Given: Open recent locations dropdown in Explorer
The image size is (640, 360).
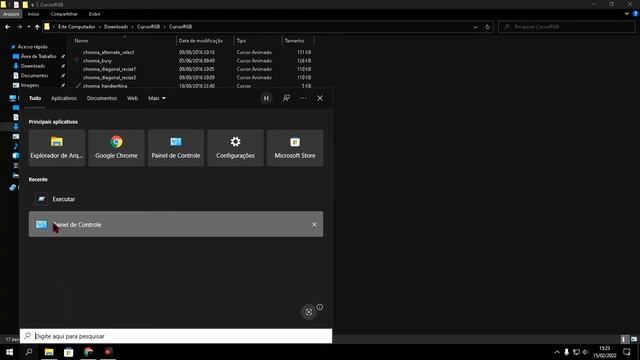Looking at the screenshot, I should [x=29, y=27].
